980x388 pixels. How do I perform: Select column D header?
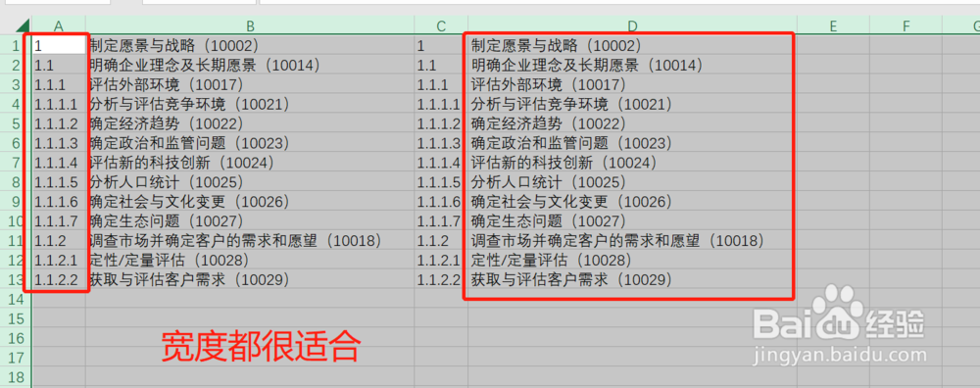click(632, 26)
